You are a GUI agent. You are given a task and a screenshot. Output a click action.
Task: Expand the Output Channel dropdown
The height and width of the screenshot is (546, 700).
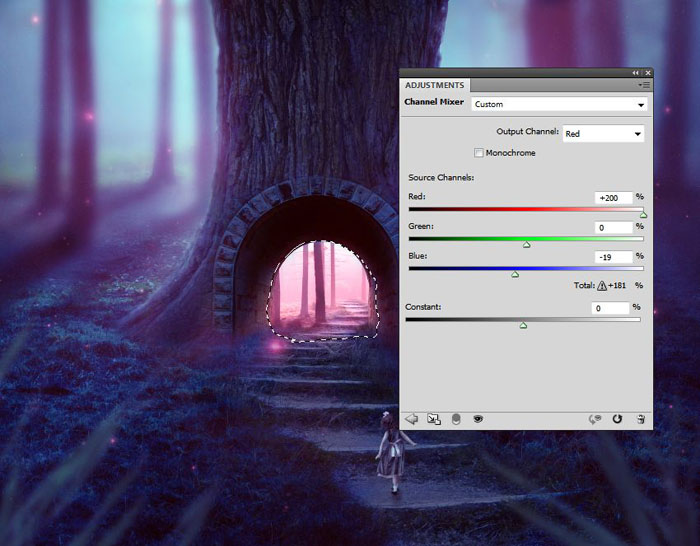pos(603,133)
